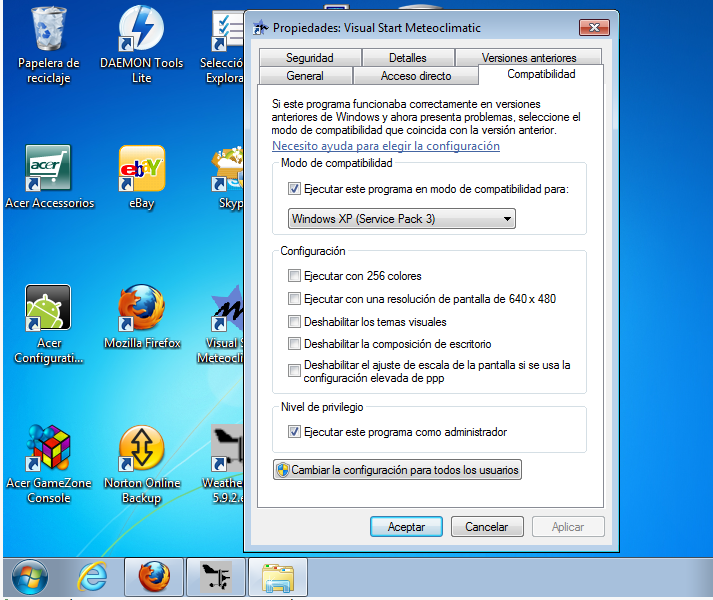The height and width of the screenshot is (600, 713).
Task: Open the Acer Accessorios desktop shortcut
Action: pos(49,168)
